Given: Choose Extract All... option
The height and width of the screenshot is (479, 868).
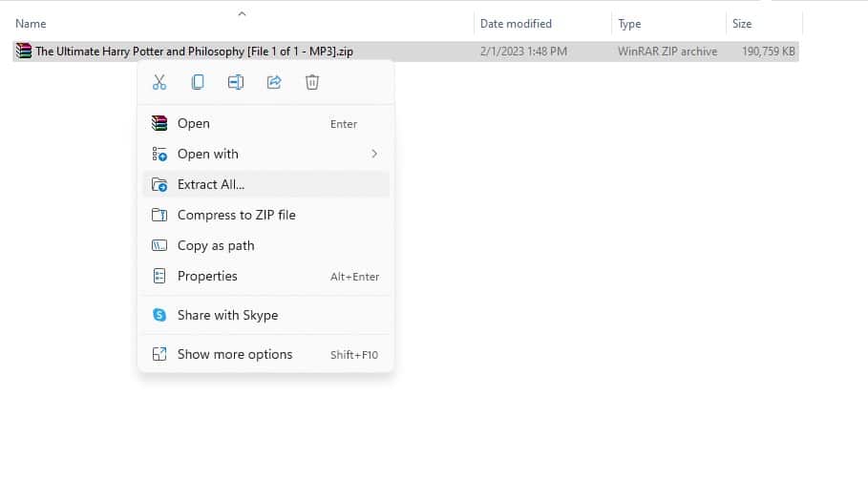Looking at the screenshot, I should (x=265, y=184).
